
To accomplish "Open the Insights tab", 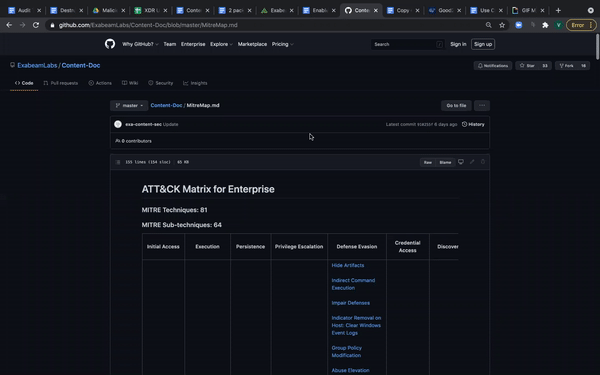I will pos(195,83).
